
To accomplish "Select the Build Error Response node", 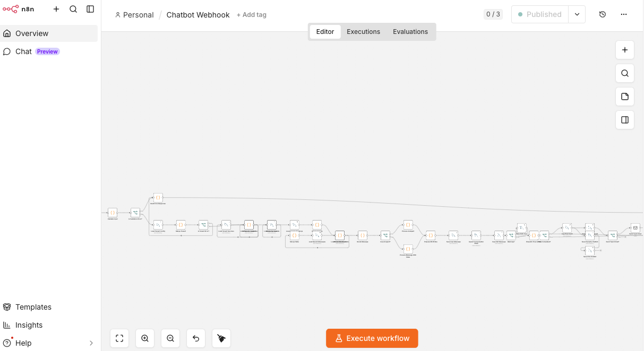I will coord(158,198).
